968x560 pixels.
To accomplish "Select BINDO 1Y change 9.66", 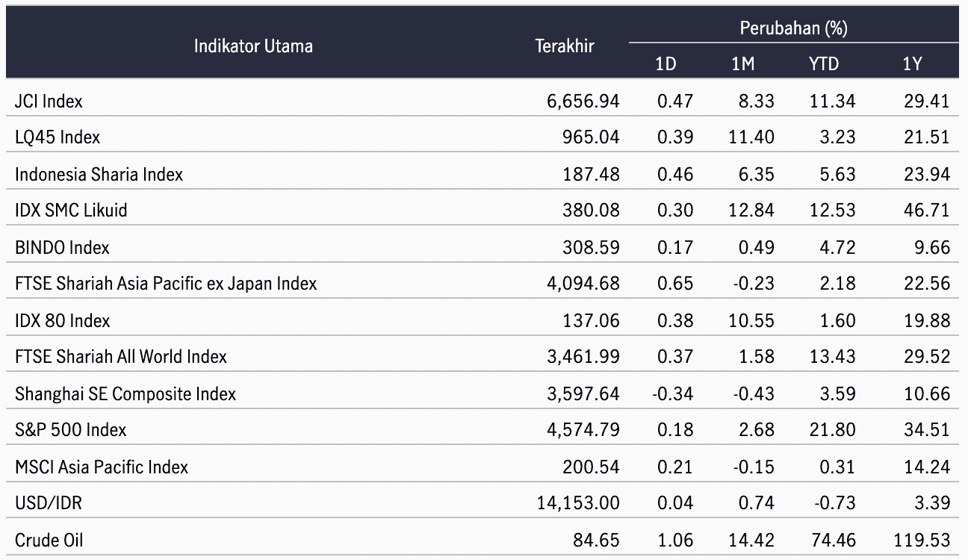I will tap(932, 246).
